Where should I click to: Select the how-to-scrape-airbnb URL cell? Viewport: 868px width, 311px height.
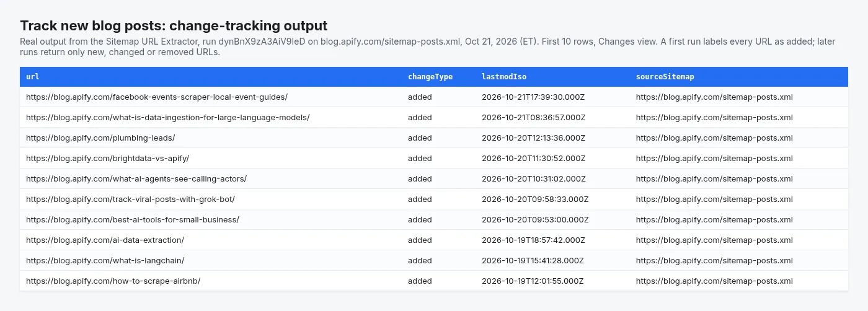tap(113, 281)
